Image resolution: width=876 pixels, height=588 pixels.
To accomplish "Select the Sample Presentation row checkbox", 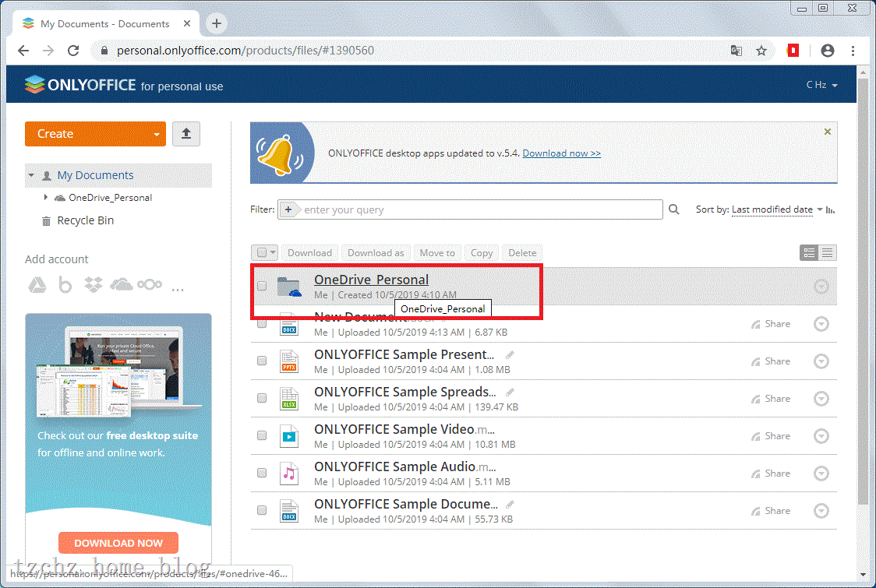I will click(261, 361).
